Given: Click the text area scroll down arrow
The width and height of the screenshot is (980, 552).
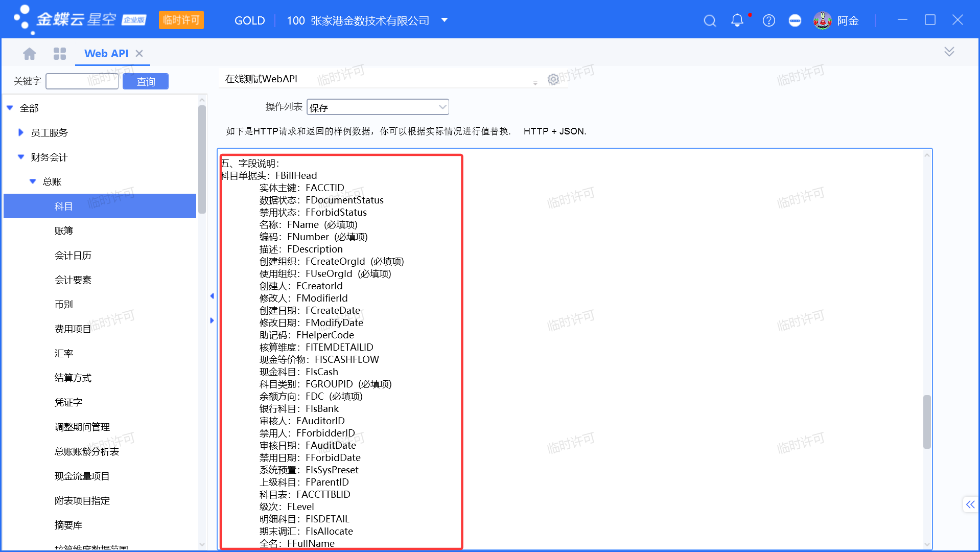Looking at the screenshot, I should (x=927, y=544).
